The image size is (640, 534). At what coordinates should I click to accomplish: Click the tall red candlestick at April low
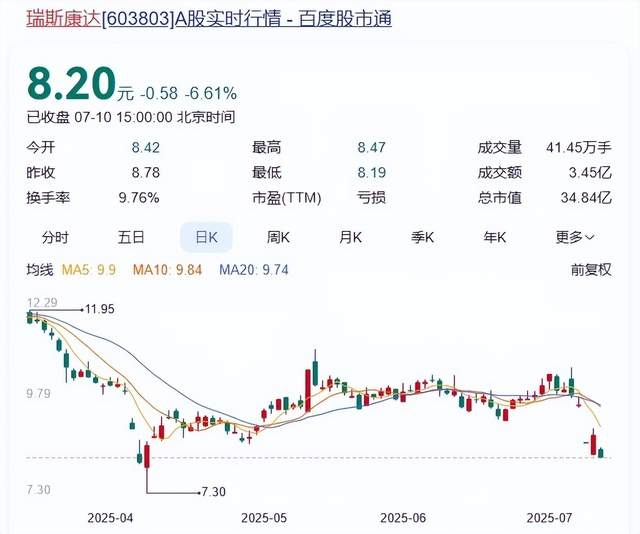click(x=147, y=457)
